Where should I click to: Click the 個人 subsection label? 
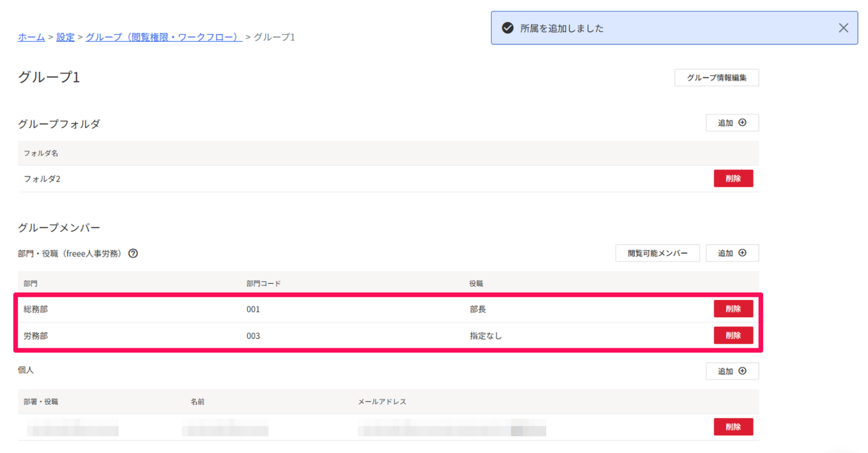click(x=26, y=370)
